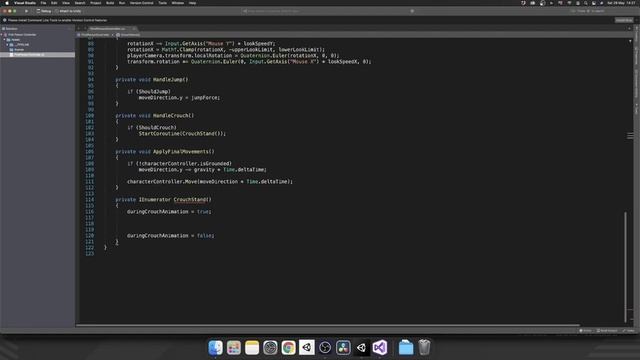The image size is (640, 360).
Task: Open the Build menu
Action: [110, 3]
